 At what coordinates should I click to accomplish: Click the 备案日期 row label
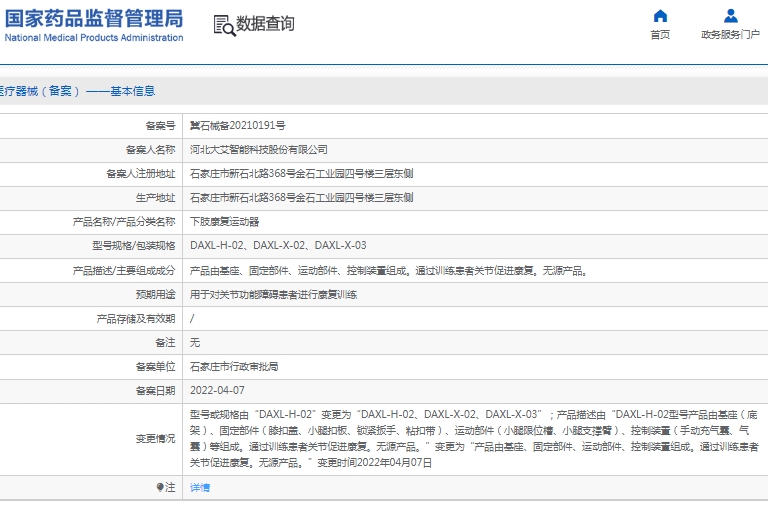coord(155,390)
